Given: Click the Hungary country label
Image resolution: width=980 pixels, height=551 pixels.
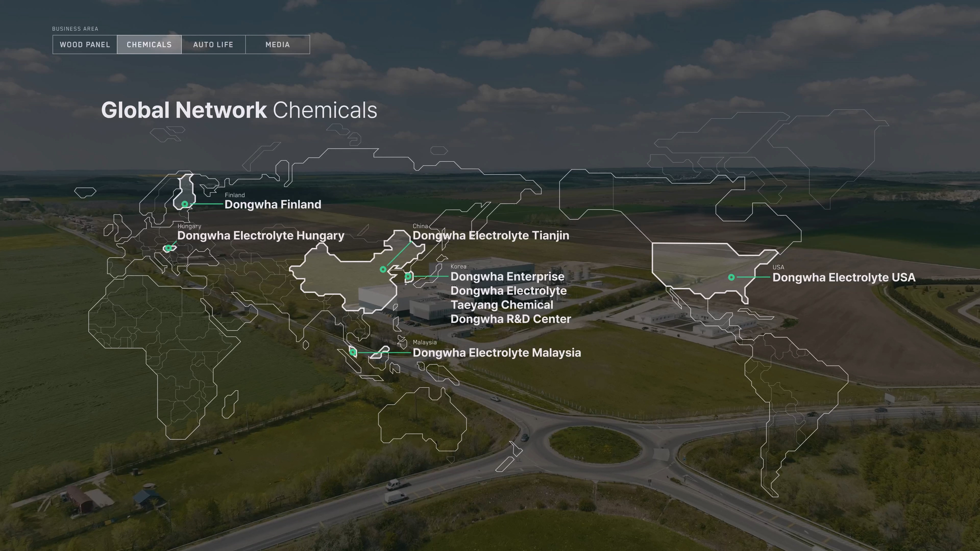Looking at the screenshot, I should [x=189, y=226].
